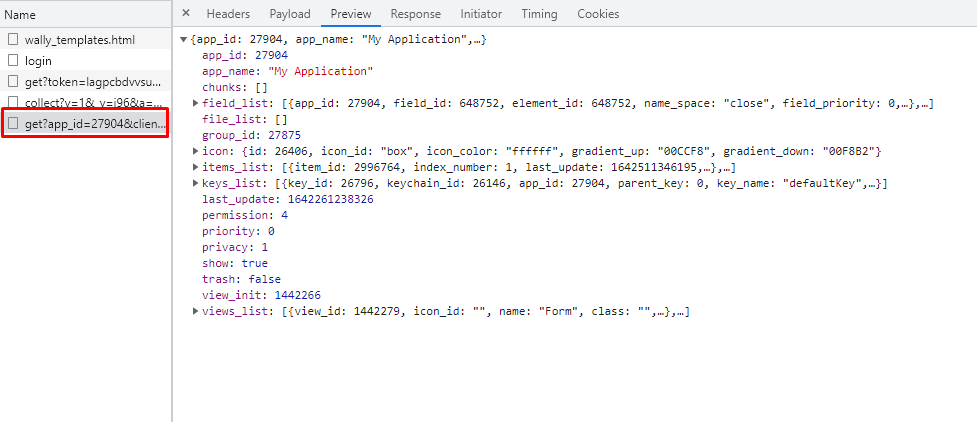Open the Payload tab

[289, 14]
